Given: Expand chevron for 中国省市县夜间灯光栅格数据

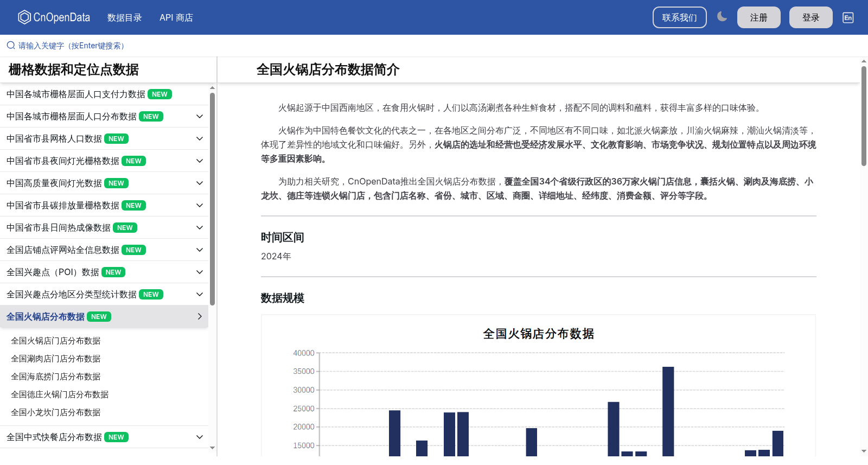Looking at the screenshot, I should click(x=200, y=161).
